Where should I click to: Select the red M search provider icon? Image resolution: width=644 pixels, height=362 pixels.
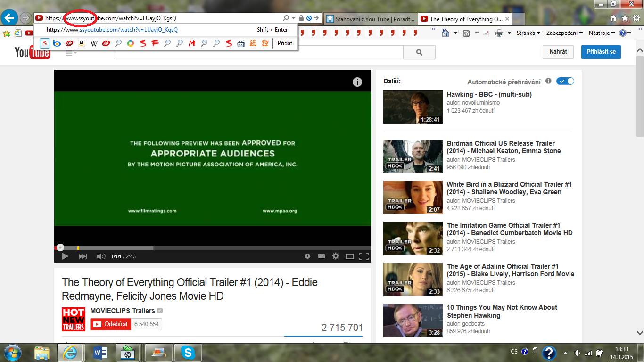[x=192, y=43]
